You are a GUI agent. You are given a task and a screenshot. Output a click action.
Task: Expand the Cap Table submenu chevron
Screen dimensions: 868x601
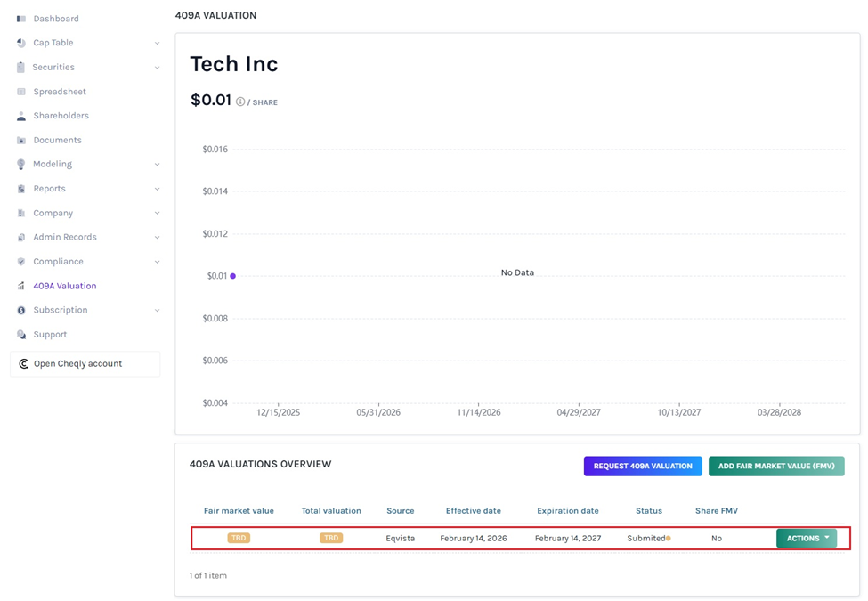(157, 43)
